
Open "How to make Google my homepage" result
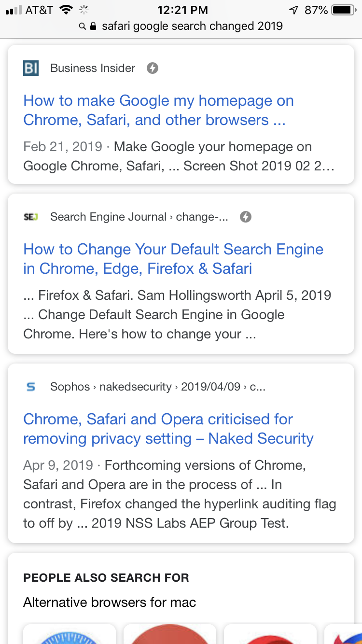(x=158, y=110)
